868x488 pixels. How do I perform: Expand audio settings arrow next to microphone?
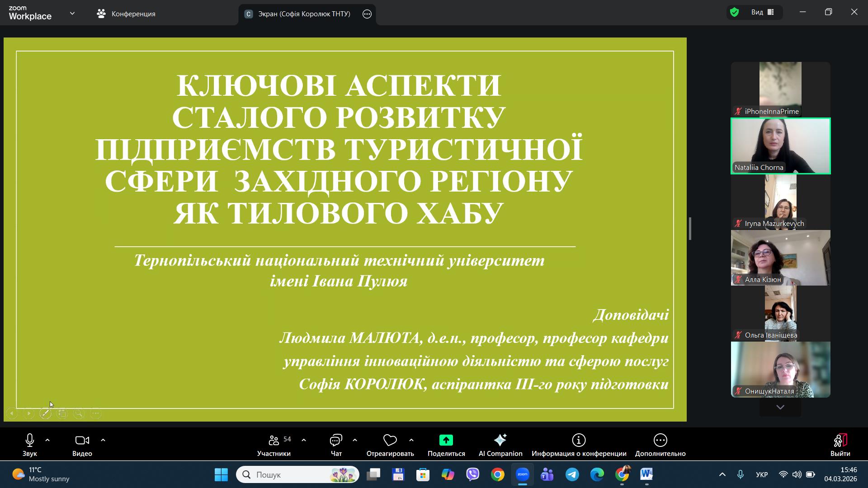point(47,440)
